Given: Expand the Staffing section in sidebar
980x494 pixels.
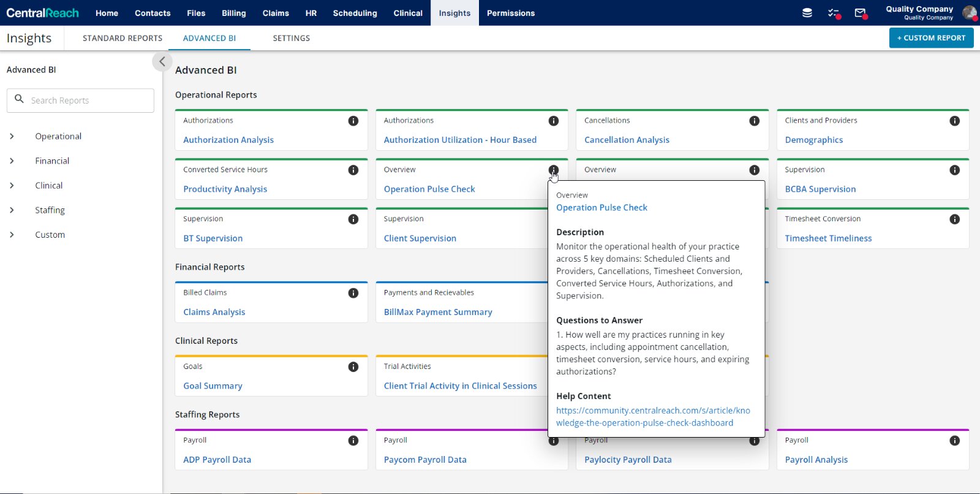Looking at the screenshot, I should (x=12, y=210).
